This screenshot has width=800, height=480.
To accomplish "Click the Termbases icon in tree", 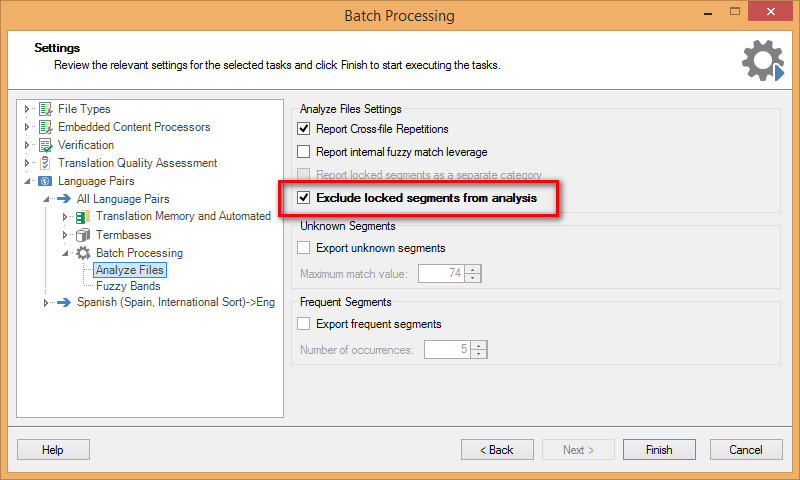I will [x=83, y=235].
